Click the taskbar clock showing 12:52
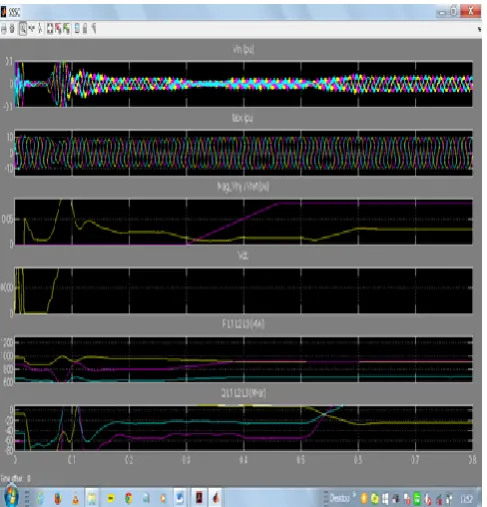The width and height of the screenshot is (487, 507). [x=466, y=499]
